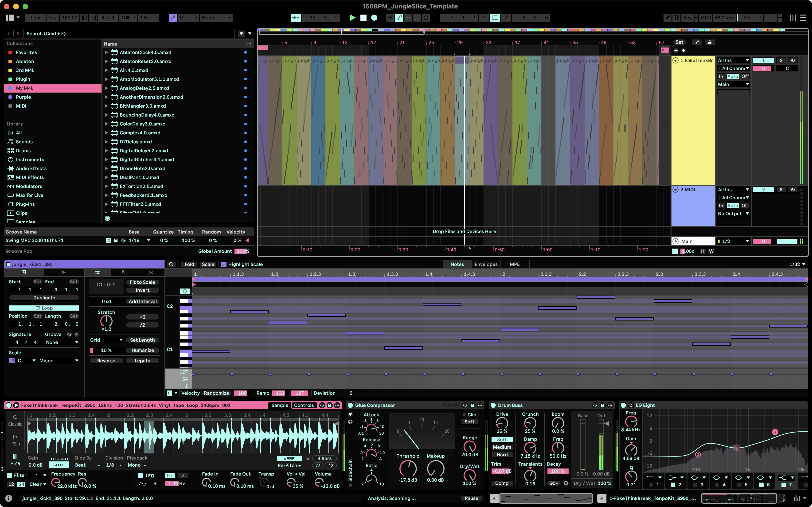This screenshot has height=507, width=812.
Task: Toggle the scale mode icon in control bar
Action: point(173,17)
